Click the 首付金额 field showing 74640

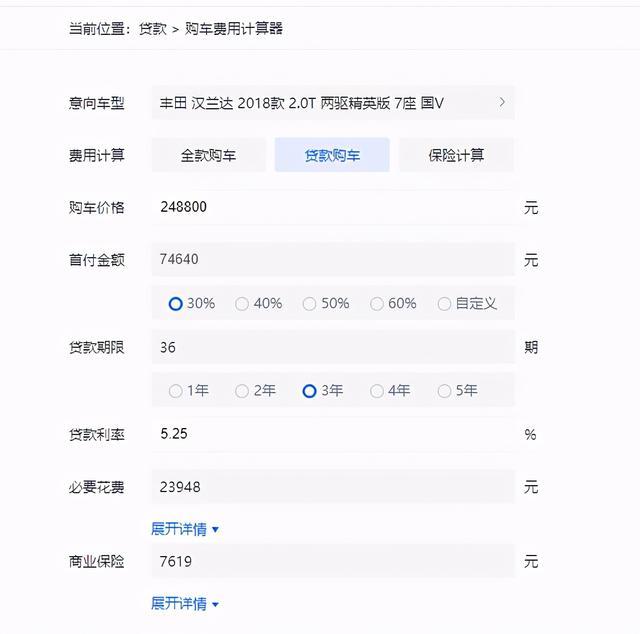pyautogui.click(x=333, y=259)
